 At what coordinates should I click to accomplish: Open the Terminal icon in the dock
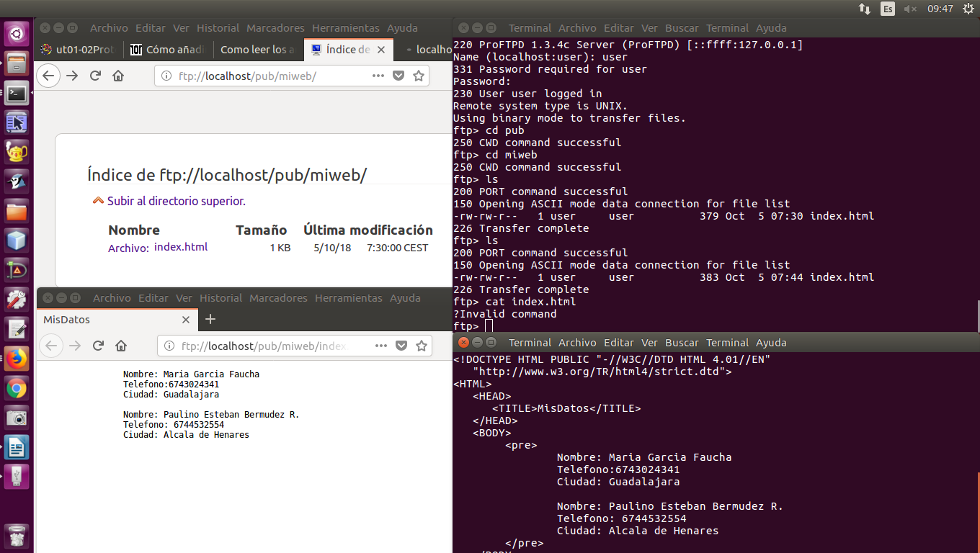click(17, 93)
